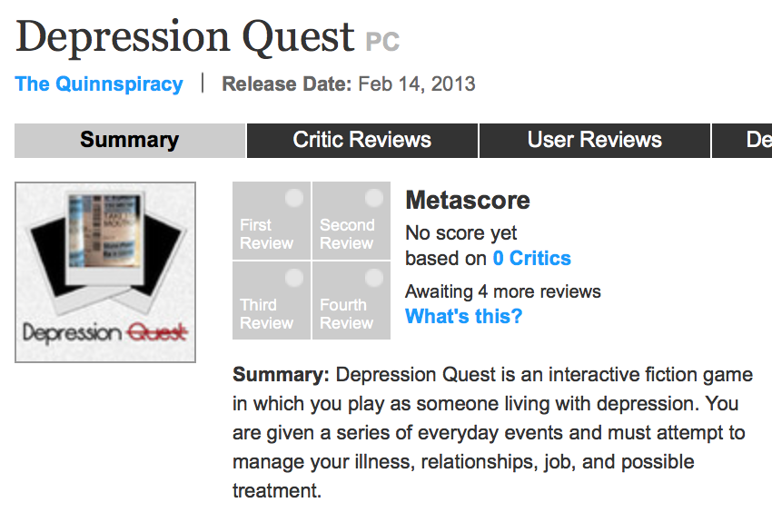Click the circle indicator in Second Review tile

coord(374,198)
